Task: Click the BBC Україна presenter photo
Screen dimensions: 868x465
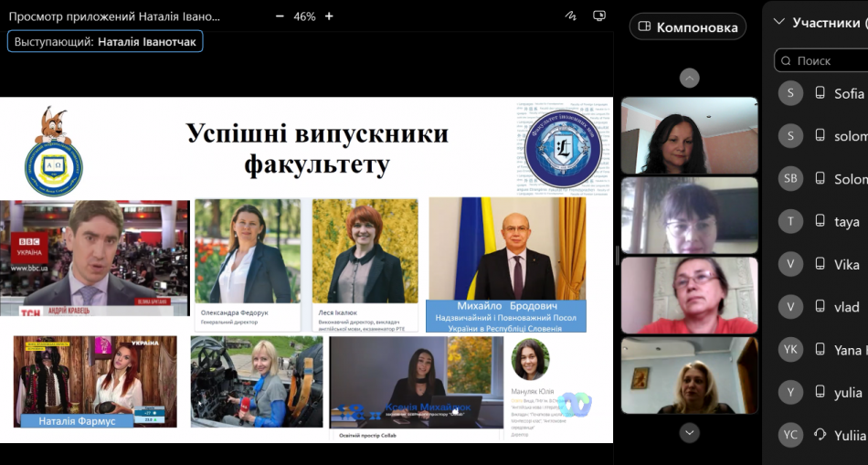Action: tap(95, 258)
